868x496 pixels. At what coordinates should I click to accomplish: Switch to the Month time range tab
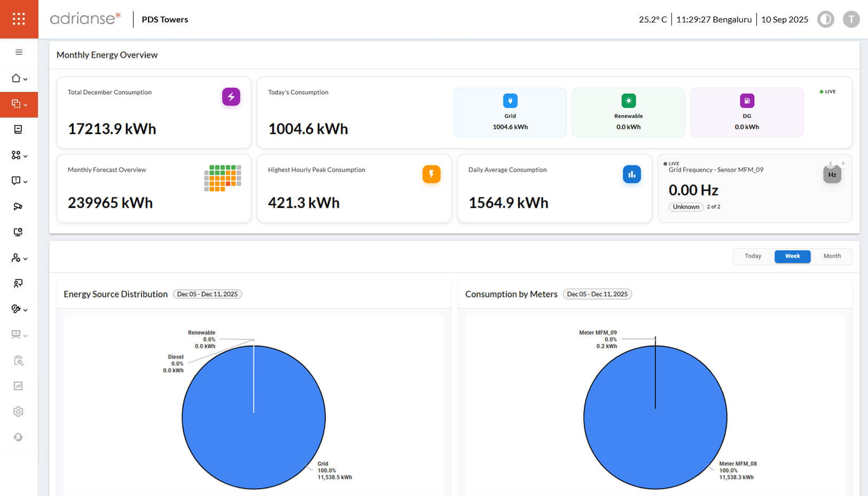(832, 257)
